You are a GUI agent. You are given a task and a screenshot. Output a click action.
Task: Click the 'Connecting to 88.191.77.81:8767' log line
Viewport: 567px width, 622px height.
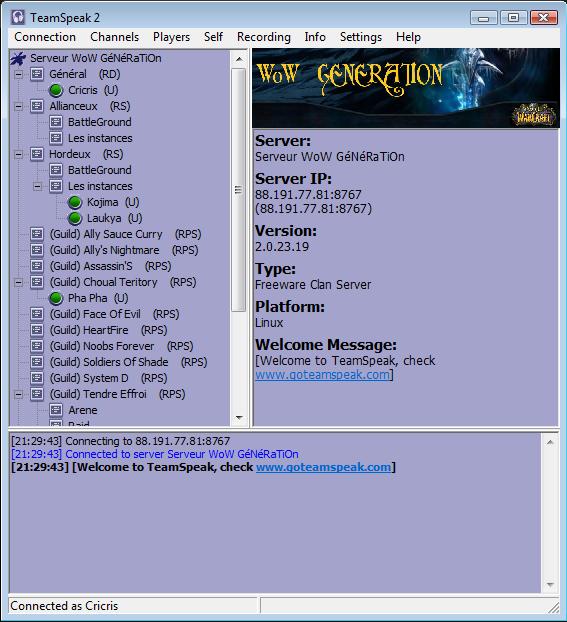121,441
